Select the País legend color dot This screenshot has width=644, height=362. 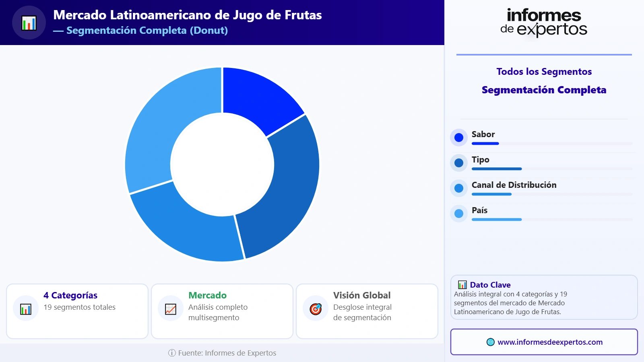pos(459,214)
